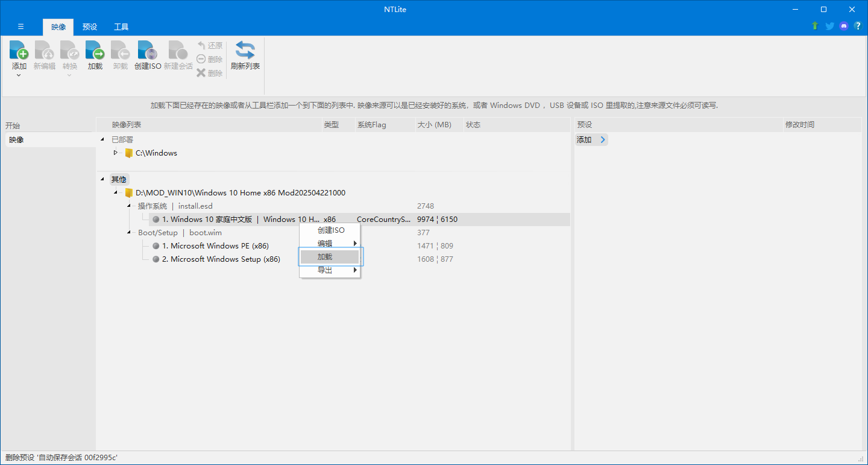Click the 删除 item with minus-circle icon

coord(210,59)
